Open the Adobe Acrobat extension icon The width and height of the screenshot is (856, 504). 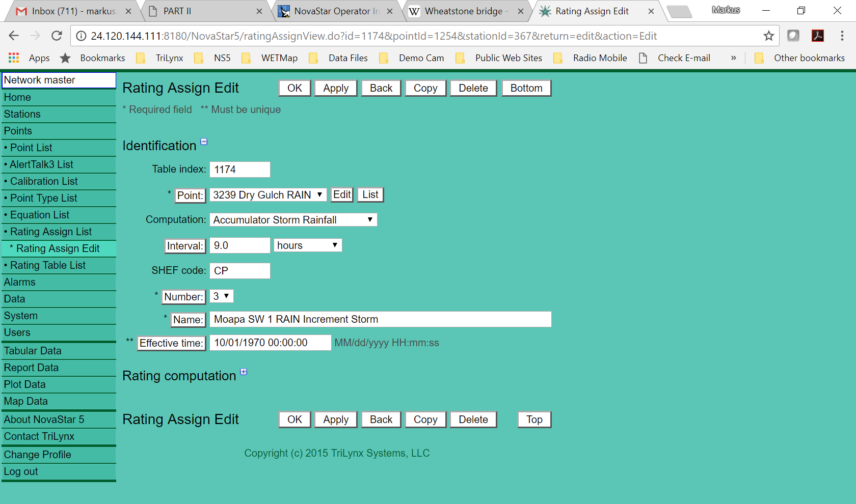pyautogui.click(x=817, y=36)
